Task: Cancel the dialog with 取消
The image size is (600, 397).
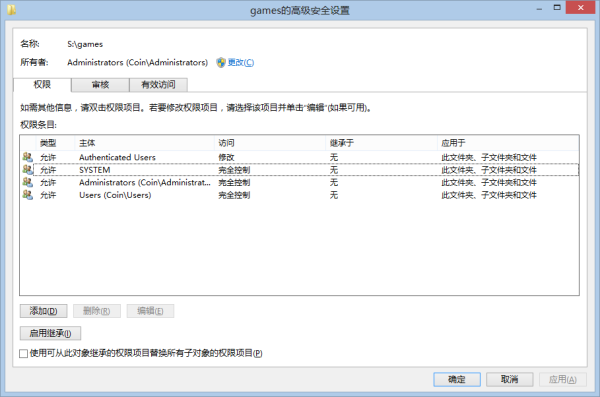Action: pyautogui.click(x=510, y=379)
